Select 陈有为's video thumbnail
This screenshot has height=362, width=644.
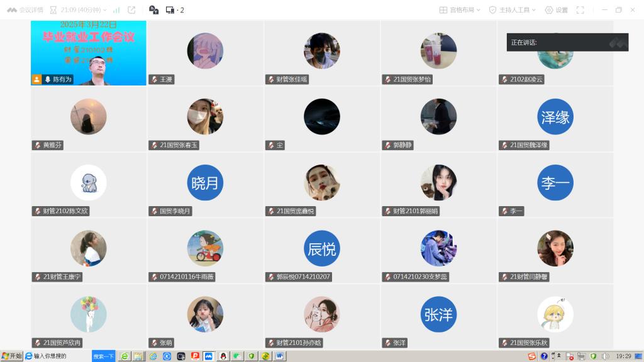coord(89,53)
